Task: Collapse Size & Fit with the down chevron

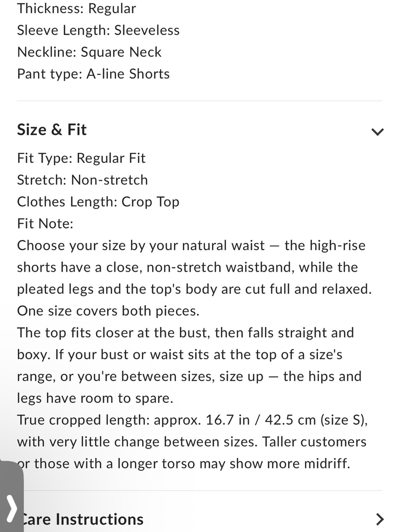Action: 377,132
